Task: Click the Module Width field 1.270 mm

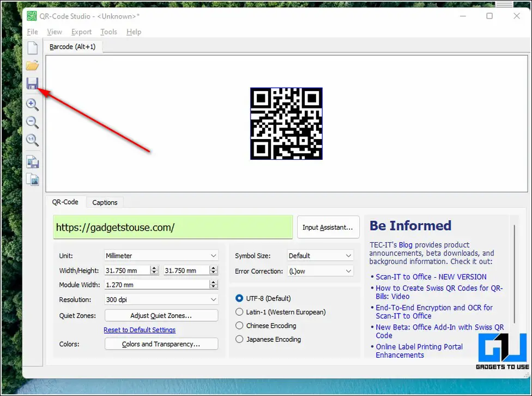Action: (158, 285)
